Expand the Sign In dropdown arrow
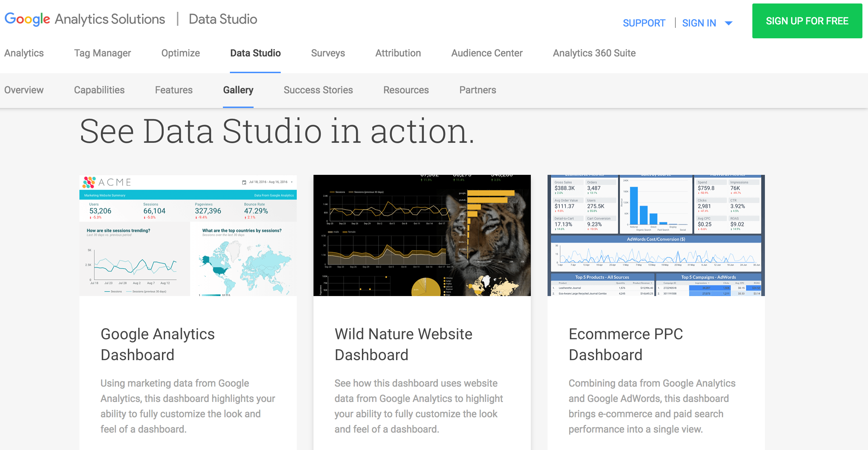Viewport: 868px width, 450px height. coord(728,23)
